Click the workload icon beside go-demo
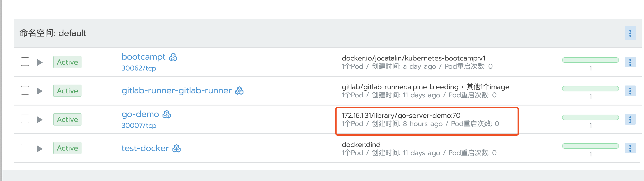 point(167,114)
